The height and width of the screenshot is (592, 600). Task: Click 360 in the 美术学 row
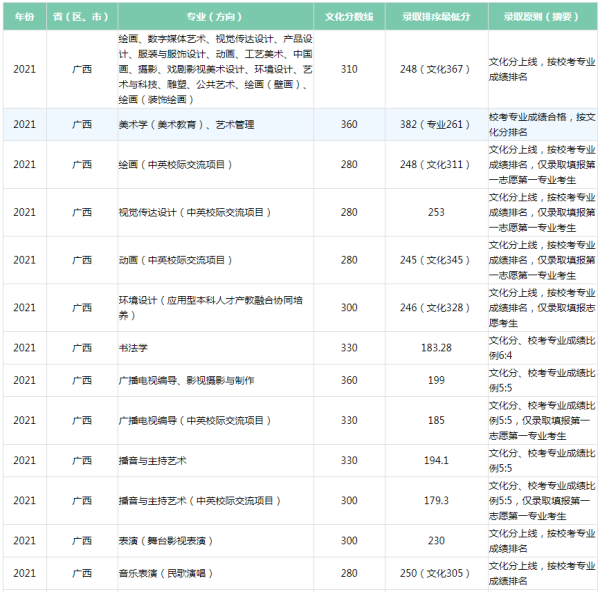349,124
